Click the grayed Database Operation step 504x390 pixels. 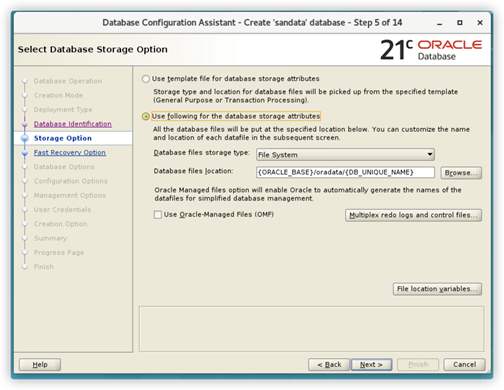point(68,81)
